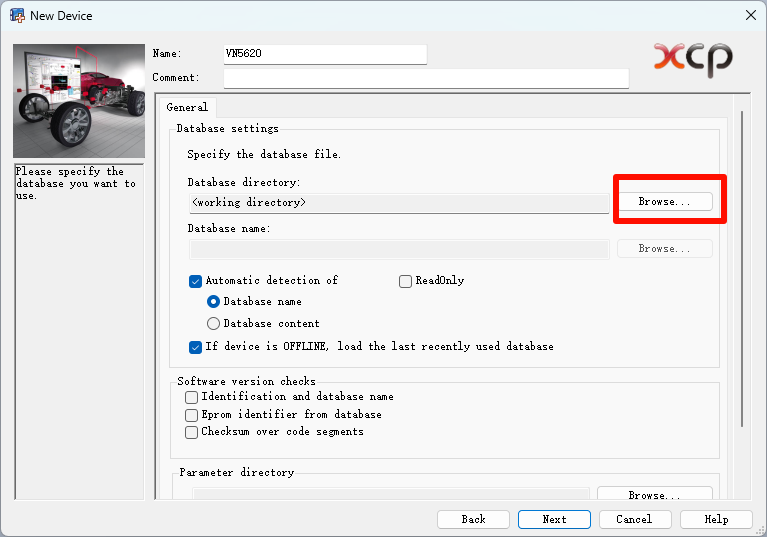Enable Checksum over code segments check
Viewport: 767px width, 537px height.
point(192,433)
